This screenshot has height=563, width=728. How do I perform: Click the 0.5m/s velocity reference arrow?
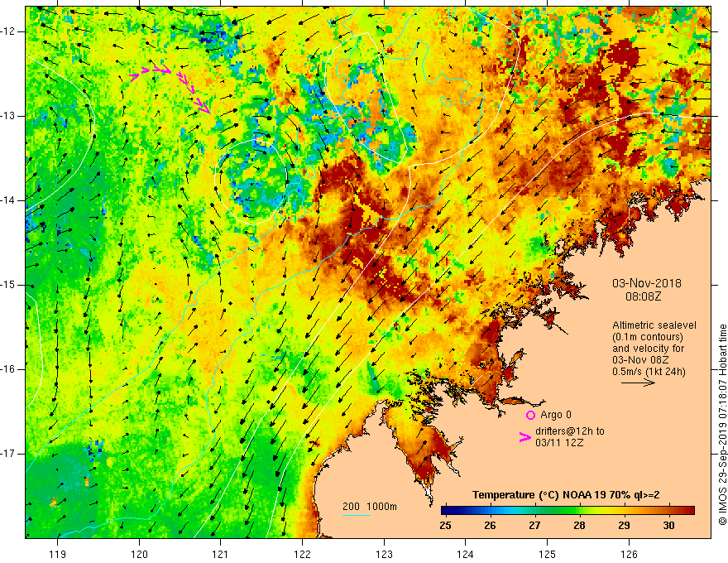pyautogui.click(x=639, y=383)
